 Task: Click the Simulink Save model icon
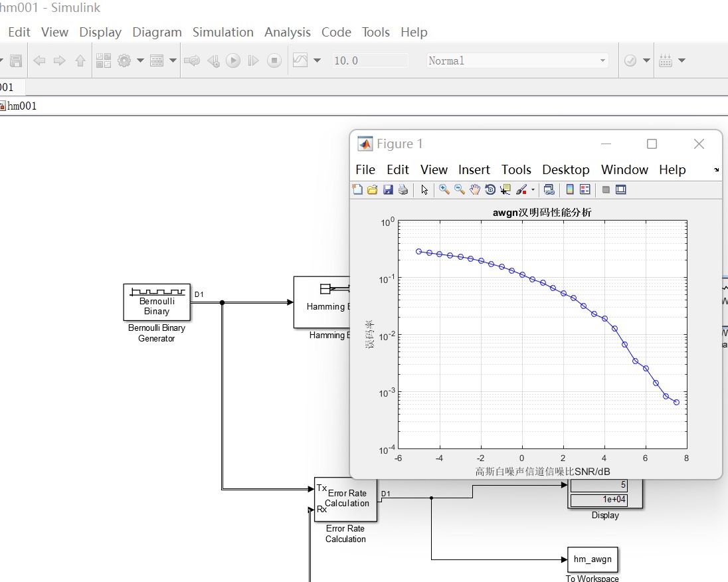(16, 60)
